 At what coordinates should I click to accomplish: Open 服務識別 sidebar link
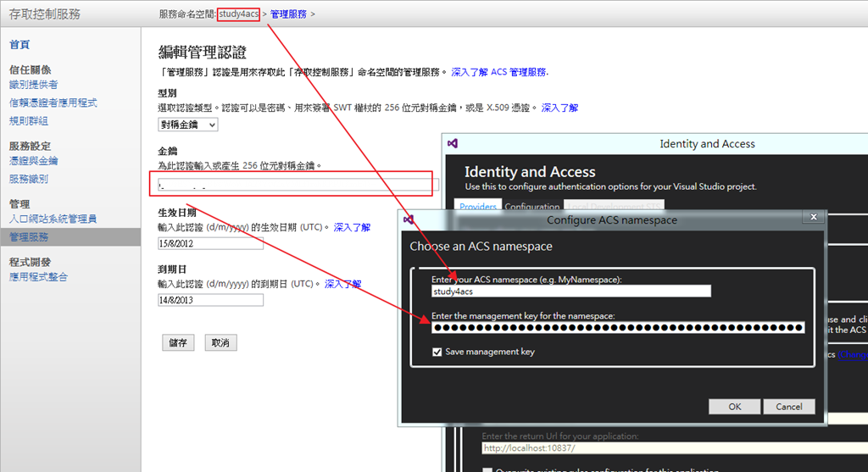29,179
